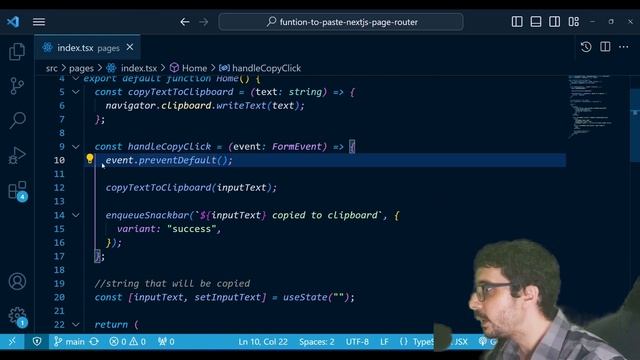Screen dimensions: 640x360
Task: Click the enqueueSnackbar call on line 14
Action: pyautogui.click(x=147, y=215)
